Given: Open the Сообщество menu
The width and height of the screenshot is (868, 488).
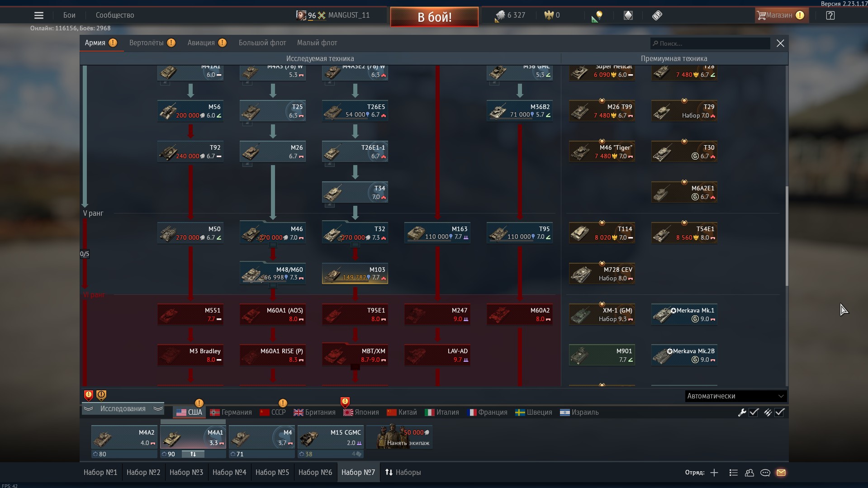Looking at the screenshot, I should click(x=115, y=15).
